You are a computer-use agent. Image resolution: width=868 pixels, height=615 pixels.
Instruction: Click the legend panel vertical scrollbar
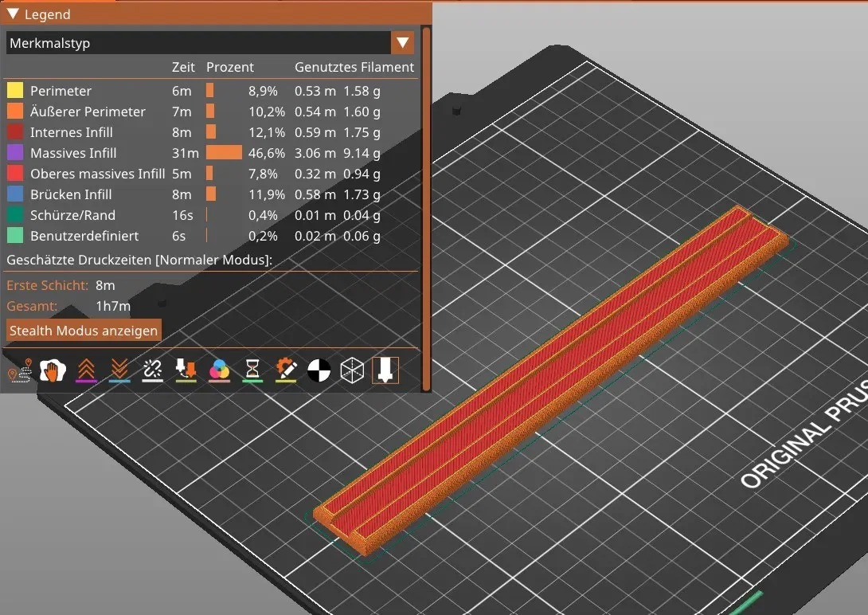[x=426, y=208]
